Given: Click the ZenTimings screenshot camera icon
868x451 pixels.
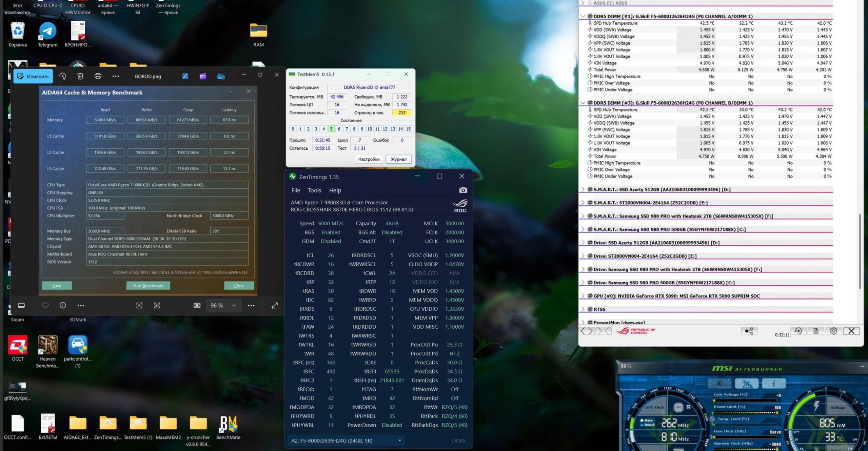Looking at the screenshot, I should click(463, 190).
